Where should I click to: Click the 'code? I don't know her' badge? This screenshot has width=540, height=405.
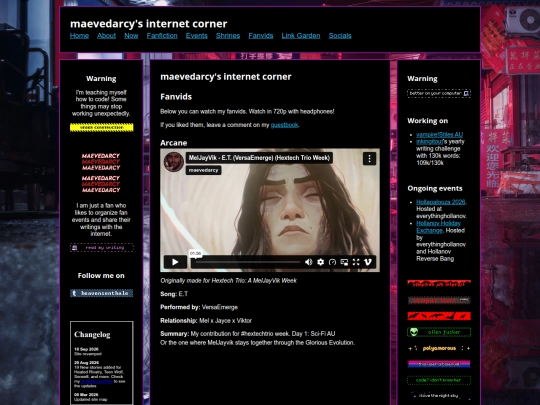point(439,380)
